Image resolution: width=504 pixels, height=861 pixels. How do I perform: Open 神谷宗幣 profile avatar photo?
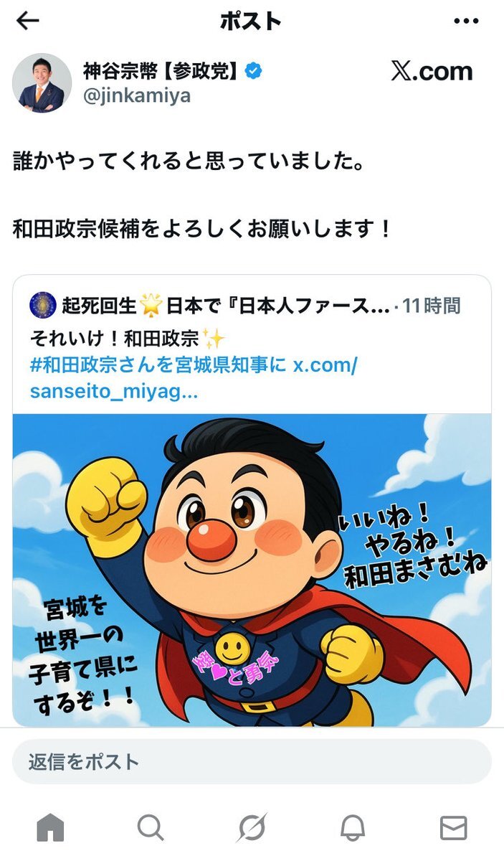(42, 83)
